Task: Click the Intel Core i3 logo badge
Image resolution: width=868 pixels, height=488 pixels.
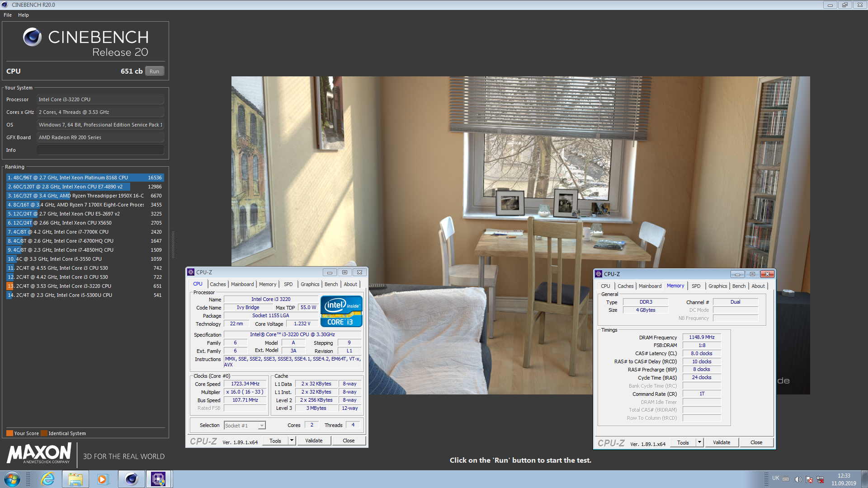Action: (x=341, y=311)
